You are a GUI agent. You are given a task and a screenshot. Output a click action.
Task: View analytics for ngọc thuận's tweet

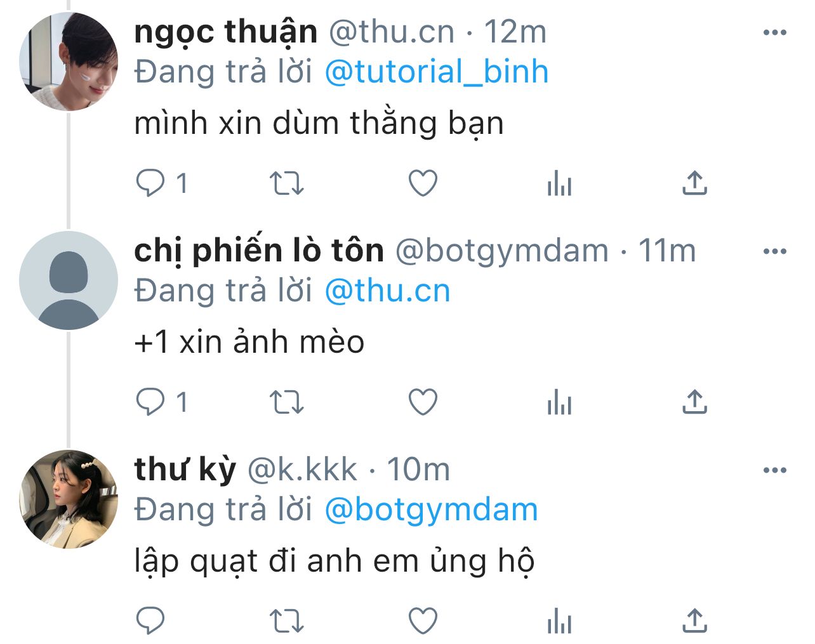point(559,183)
